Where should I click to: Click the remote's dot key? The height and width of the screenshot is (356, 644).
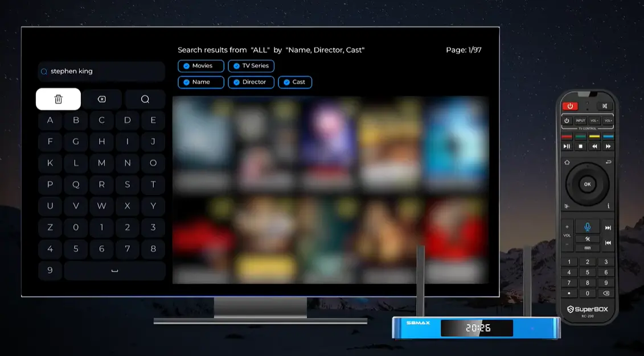click(x=569, y=293)
